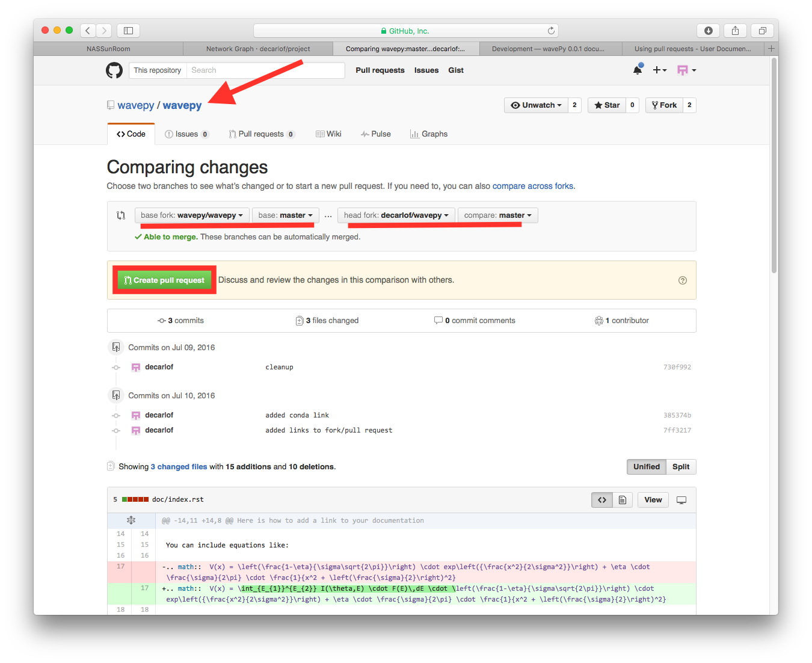Screen dimensions: 812x663
Task: Open the Graphs tab
Action: click(x=429, y=134)
